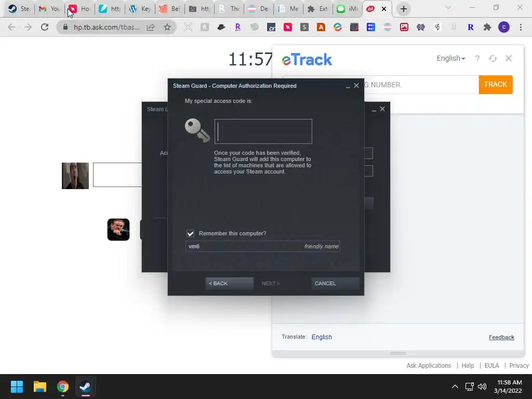Close the eTrack panel
Viewport: 532px width, 399px height.
tap(508, 58)
